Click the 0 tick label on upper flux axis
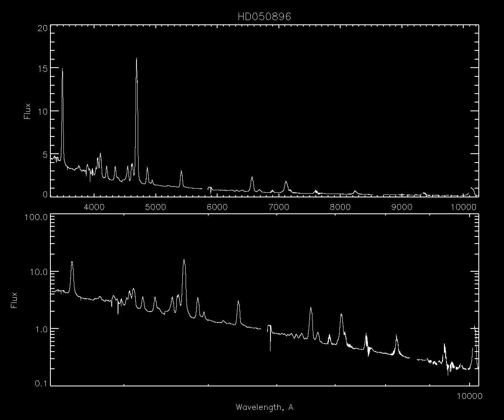This screenshot has height=420, width=504. coord(45,194)
